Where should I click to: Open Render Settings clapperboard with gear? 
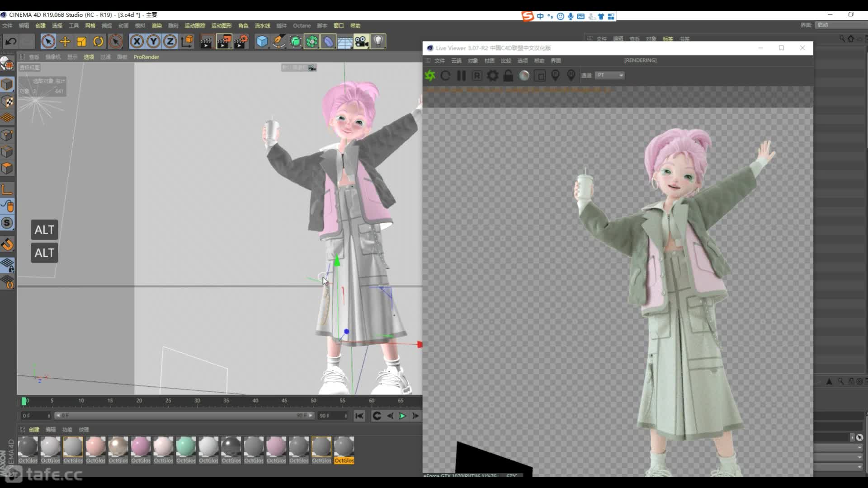pyautogui.click(x=241, y=42)
